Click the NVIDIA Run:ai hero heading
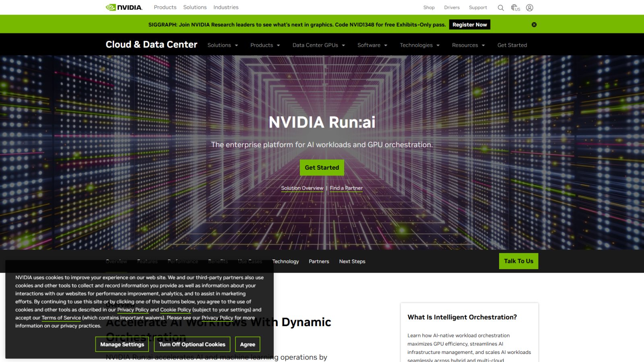 [322, 122]
